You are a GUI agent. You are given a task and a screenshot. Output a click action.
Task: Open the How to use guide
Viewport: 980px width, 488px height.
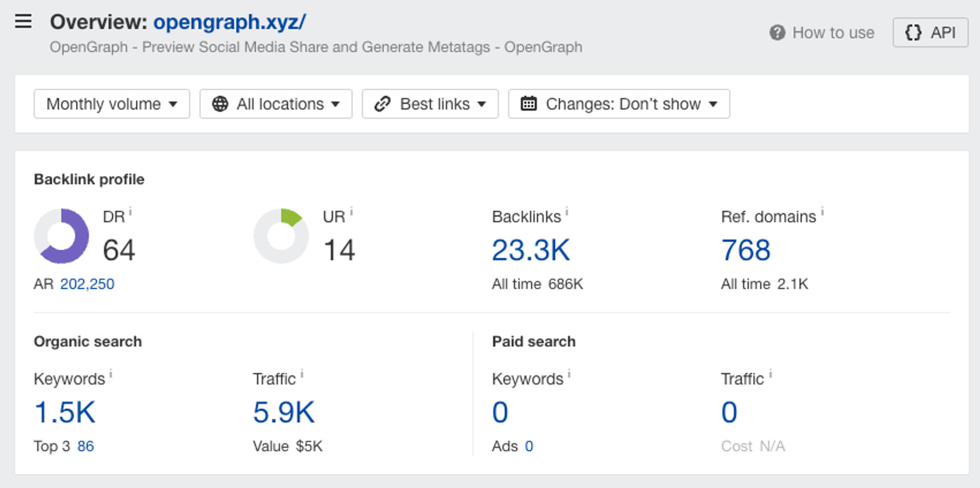(833, 33)
